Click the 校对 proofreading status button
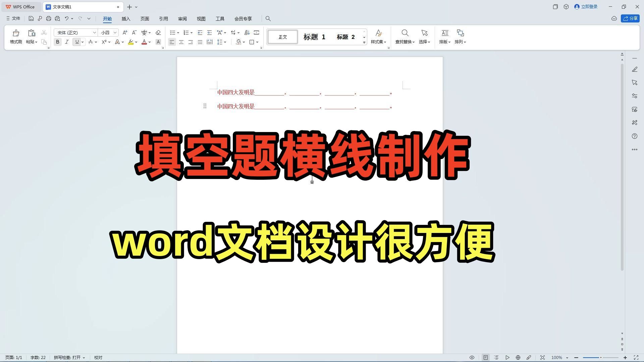 98,358
